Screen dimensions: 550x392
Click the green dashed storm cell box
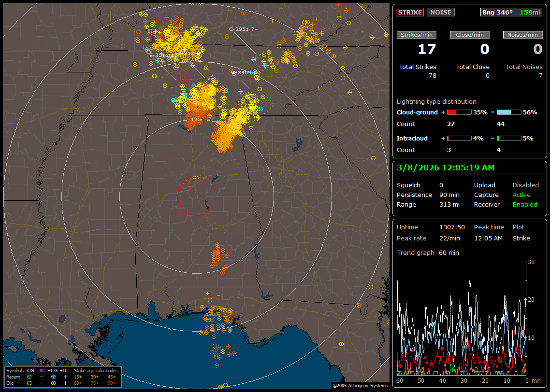(267, 103)
